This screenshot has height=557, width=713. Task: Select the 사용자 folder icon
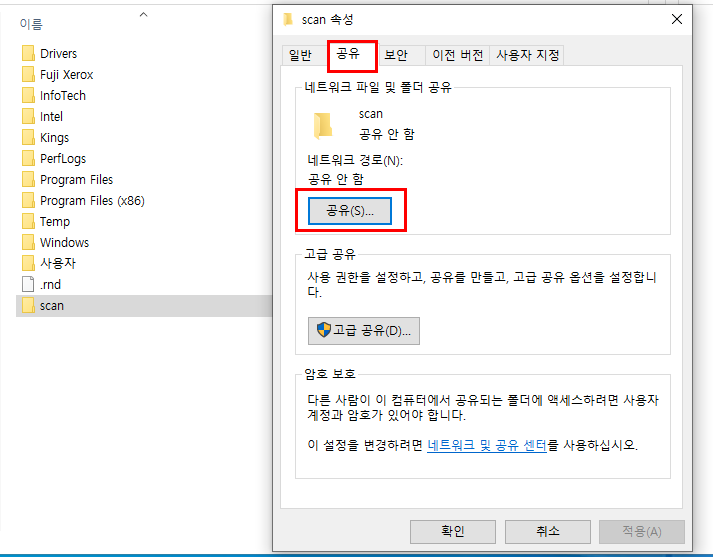(28, 263)
